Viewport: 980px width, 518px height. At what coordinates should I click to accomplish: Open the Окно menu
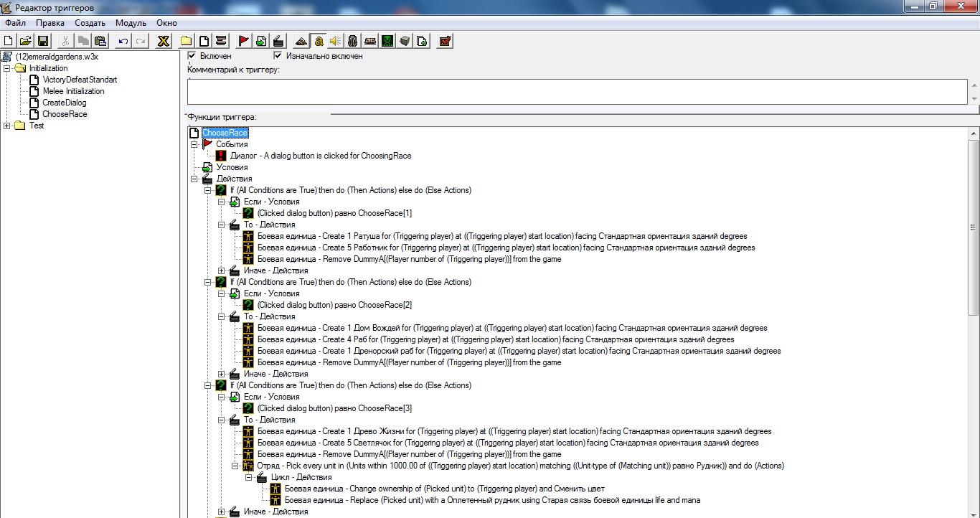166,23
